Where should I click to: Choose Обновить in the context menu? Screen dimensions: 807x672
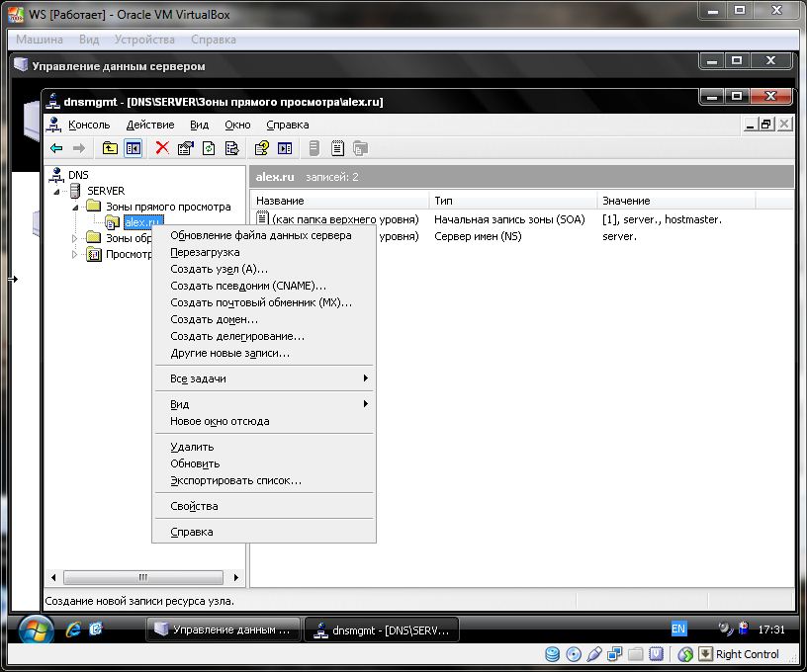tap(264, 463)
